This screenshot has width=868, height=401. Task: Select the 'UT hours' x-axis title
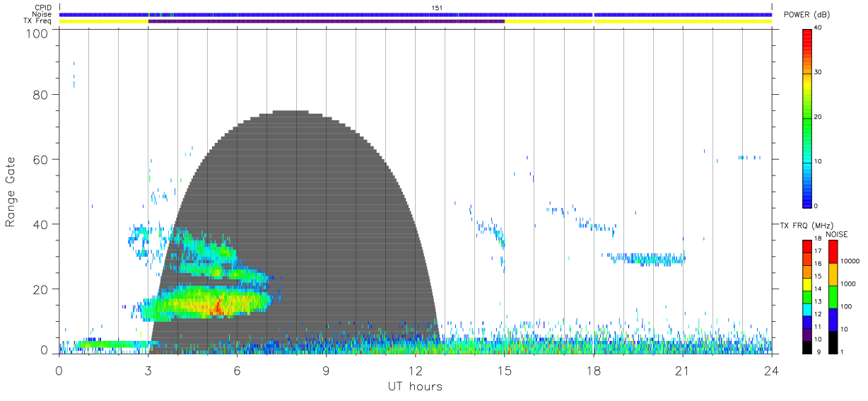point(414,386)
